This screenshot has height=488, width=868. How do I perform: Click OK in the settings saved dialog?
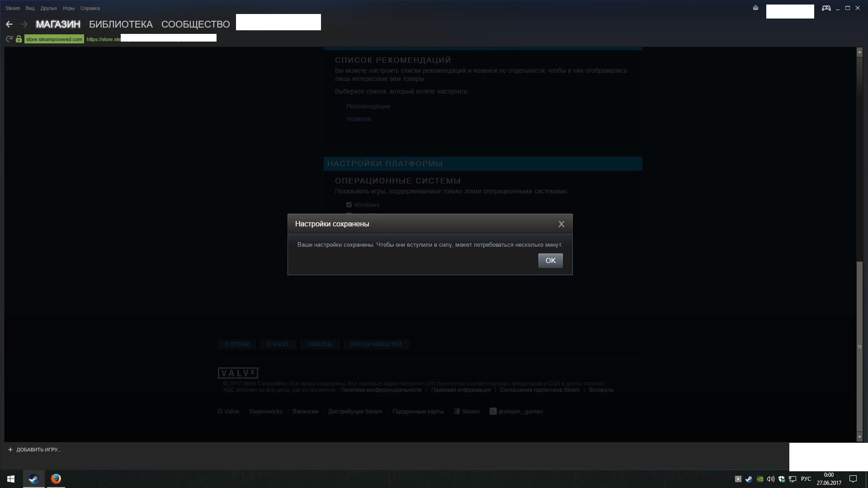[550, 261]
